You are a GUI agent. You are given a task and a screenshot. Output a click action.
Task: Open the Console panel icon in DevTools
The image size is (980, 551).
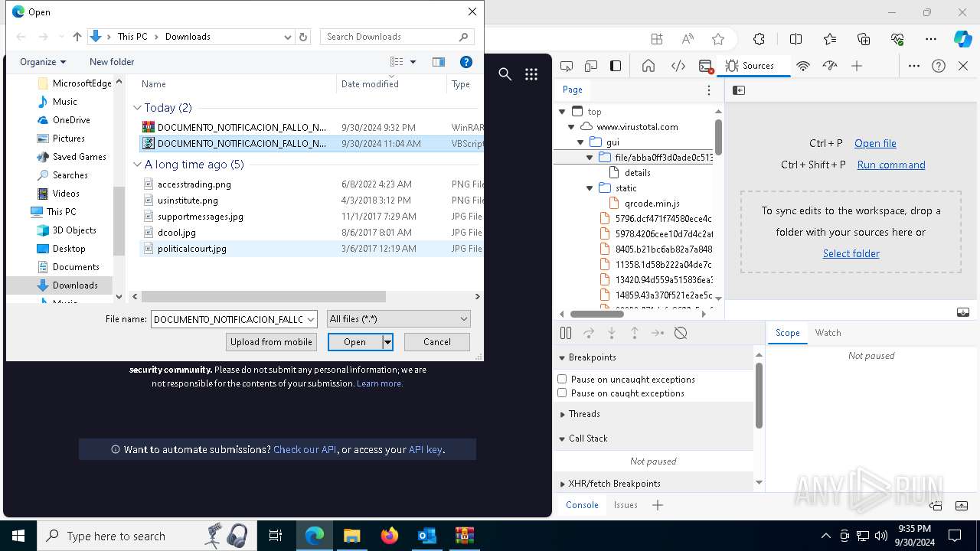(706, 66)
